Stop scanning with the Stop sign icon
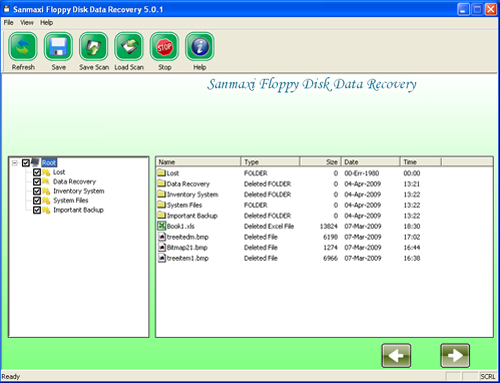 [164, 46]
